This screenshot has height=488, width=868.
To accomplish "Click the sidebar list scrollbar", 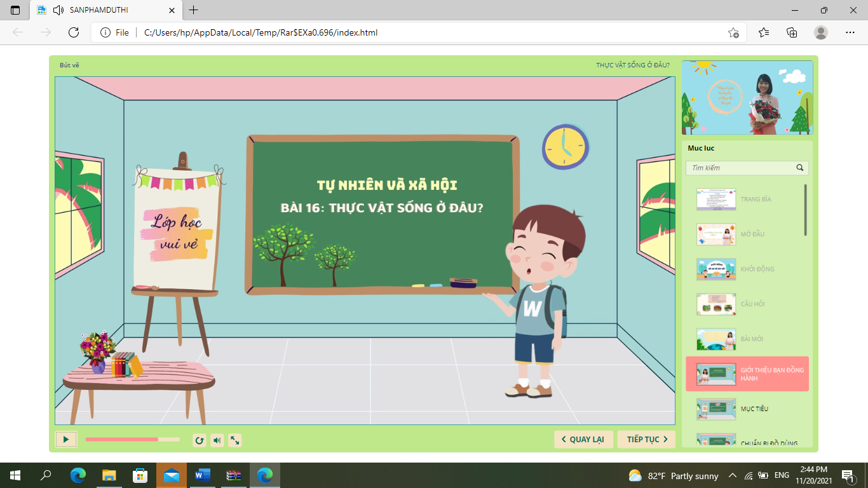I will (x=806, y=210).
